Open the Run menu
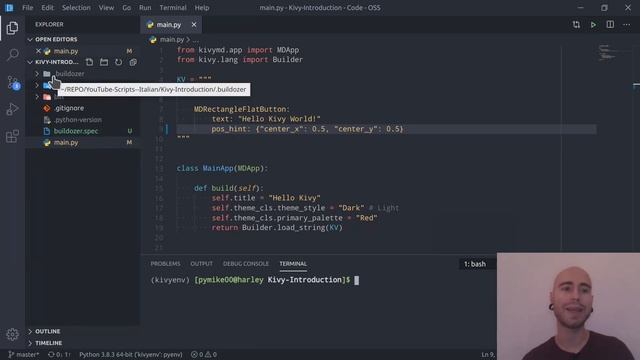The height and width of the screenshot is (360, 640). (145, 8)
